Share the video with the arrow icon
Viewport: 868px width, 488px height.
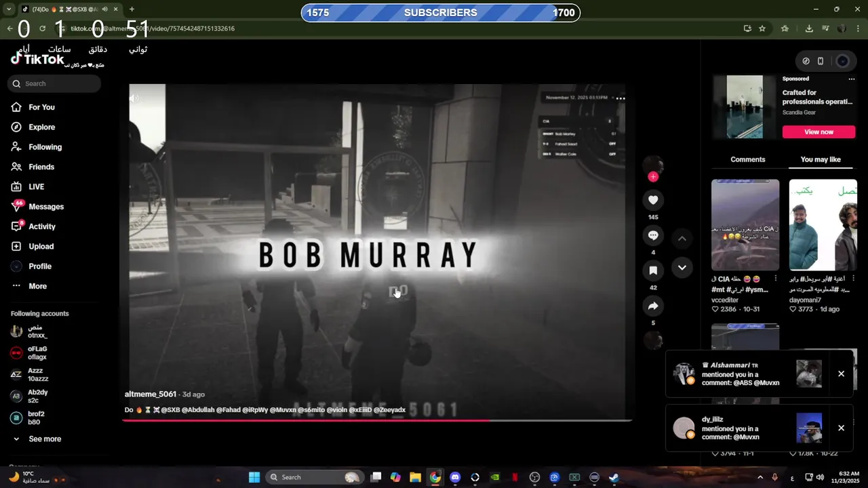pos(653,306)
